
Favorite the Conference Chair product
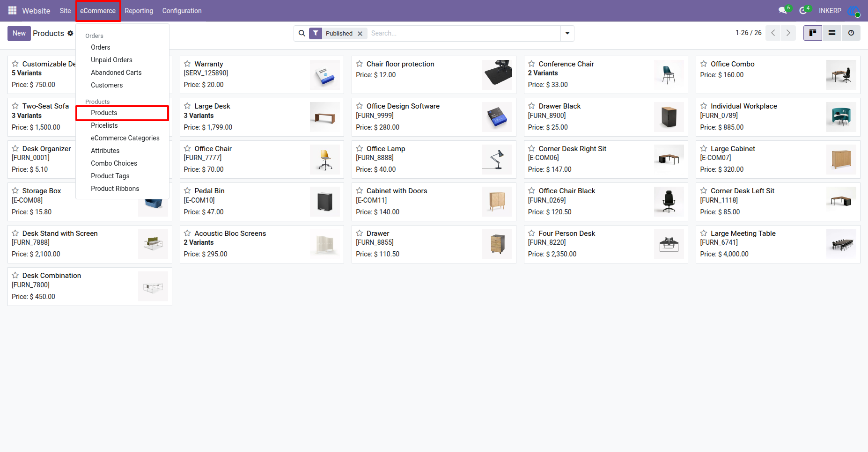[x=531, y=64]
